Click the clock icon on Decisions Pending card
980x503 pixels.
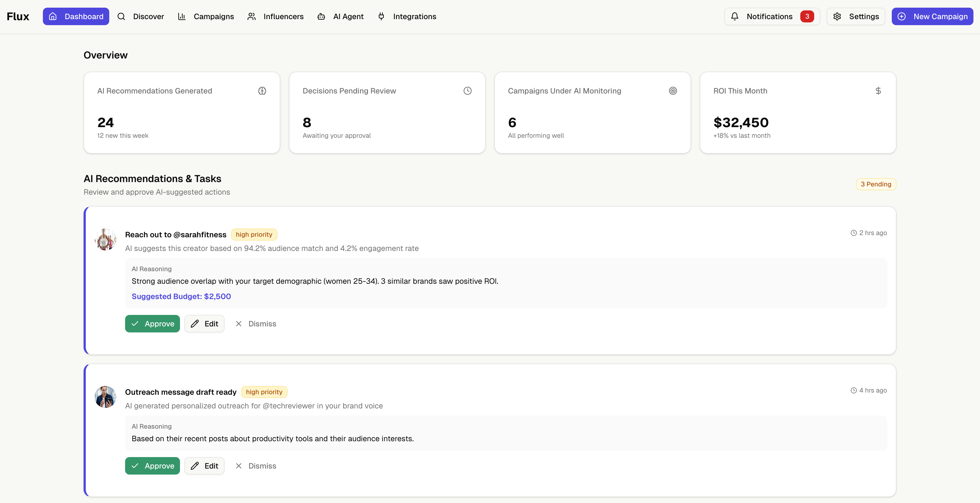pyautogui.click(x=468, y=91)
